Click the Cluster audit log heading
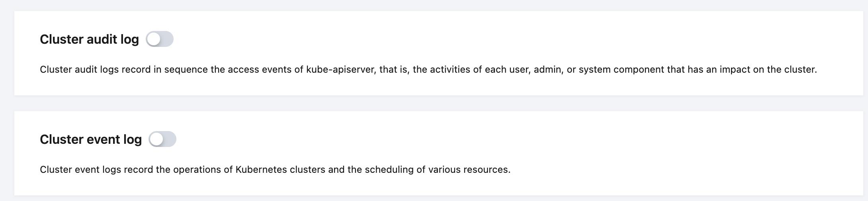 coord(89,39)
